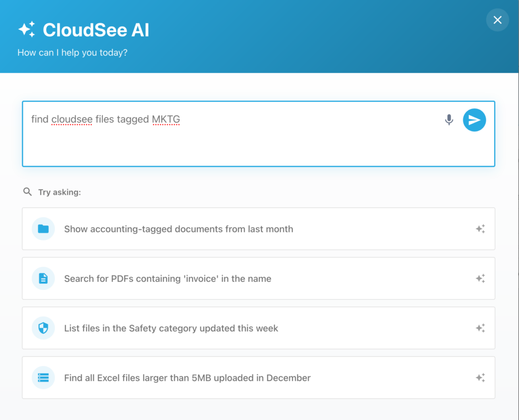Click the sparkle icon on the Excel files row
519x420 pixels.
coord(480,377)
